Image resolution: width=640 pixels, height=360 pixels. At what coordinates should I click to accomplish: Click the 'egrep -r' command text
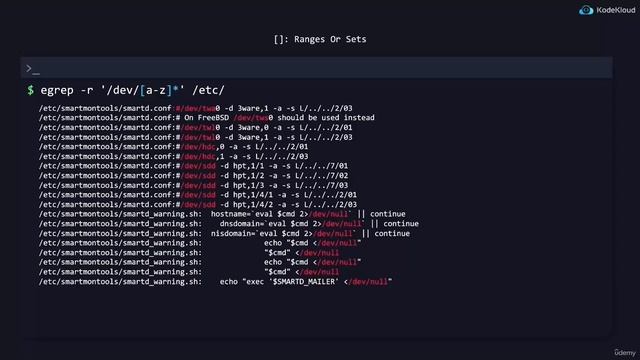click(67, 90)
